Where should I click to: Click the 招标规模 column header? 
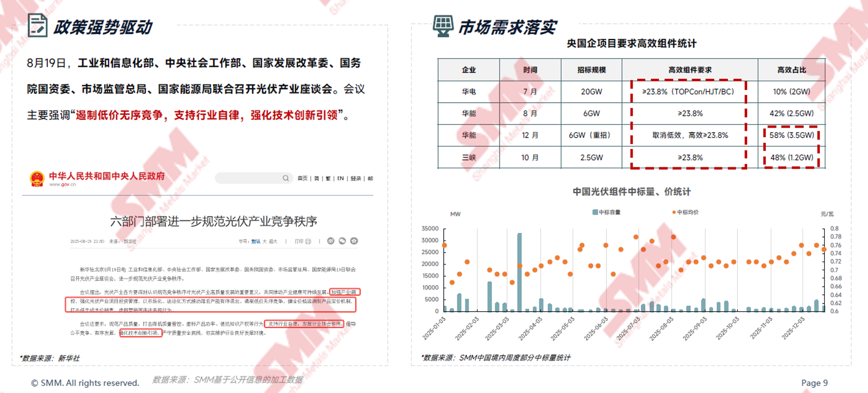592,70
